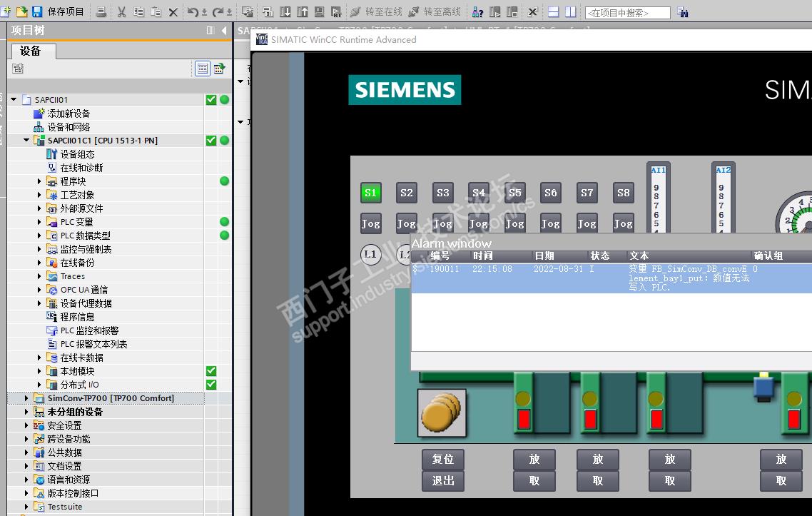Click the 转至在线 go online button
The image size is (812, 516).
click(376, 11)
